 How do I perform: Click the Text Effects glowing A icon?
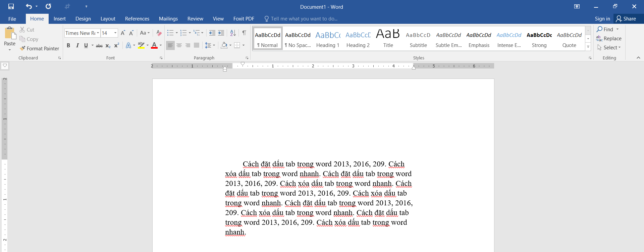tap(128, 45)
